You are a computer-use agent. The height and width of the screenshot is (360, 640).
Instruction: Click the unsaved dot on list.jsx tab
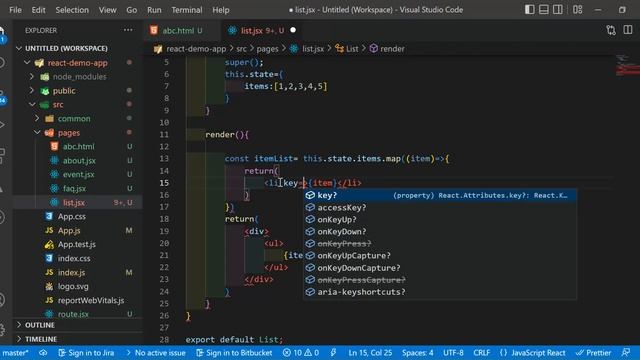pos(293,30)
